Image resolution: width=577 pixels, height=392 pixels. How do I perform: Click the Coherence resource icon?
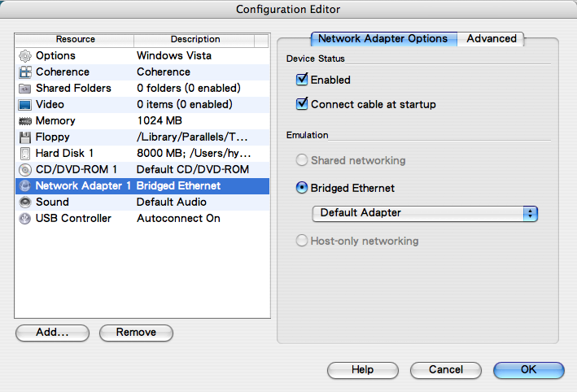click(25, 72)
